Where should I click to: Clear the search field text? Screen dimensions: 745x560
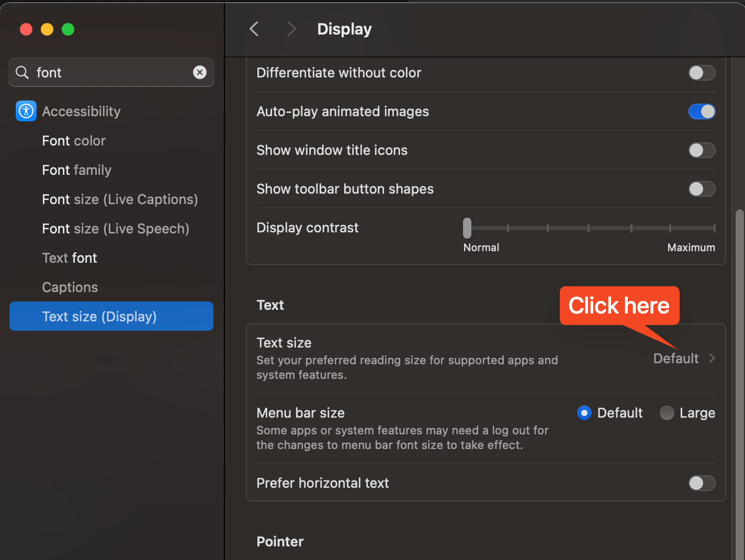[x=200, y=72]
